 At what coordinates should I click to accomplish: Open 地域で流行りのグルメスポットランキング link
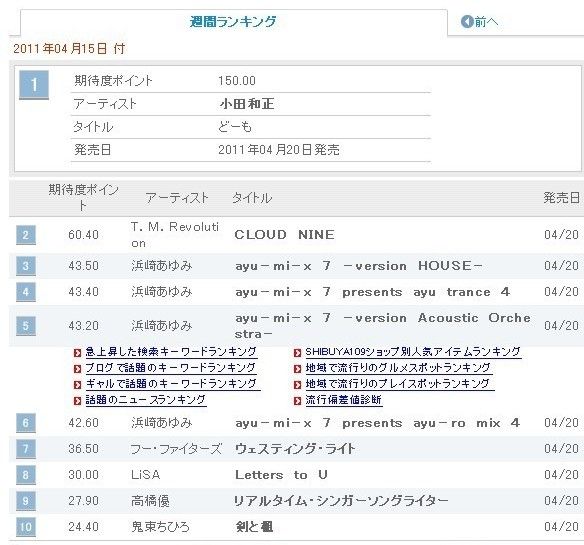398,368
